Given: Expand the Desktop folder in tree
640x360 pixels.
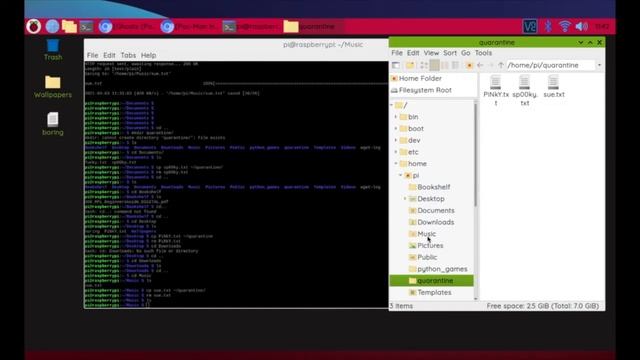Looking at the screenshot, I should (405, 199).
